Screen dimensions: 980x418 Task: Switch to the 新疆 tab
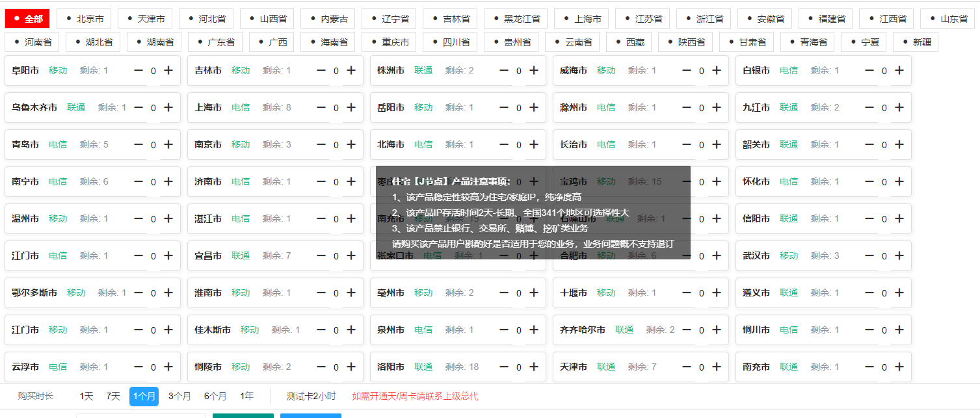click(915, 42)
